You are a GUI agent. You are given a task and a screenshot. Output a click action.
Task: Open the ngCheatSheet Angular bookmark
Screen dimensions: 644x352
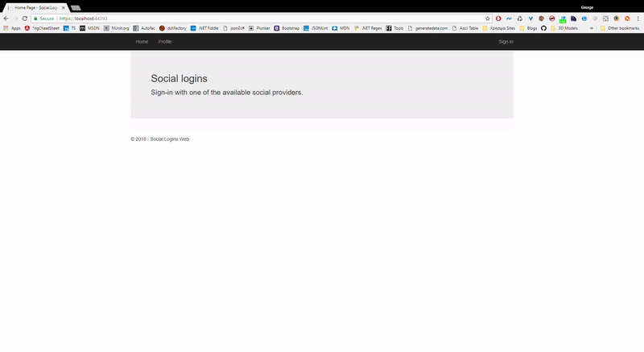pyautogui.click(x=42, y=28)
